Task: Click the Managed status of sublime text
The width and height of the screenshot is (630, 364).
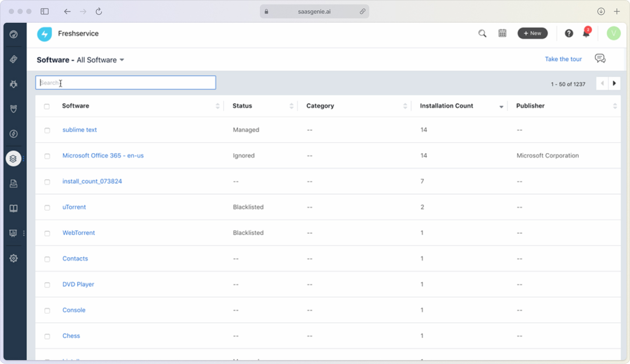Action: (246, 129)
